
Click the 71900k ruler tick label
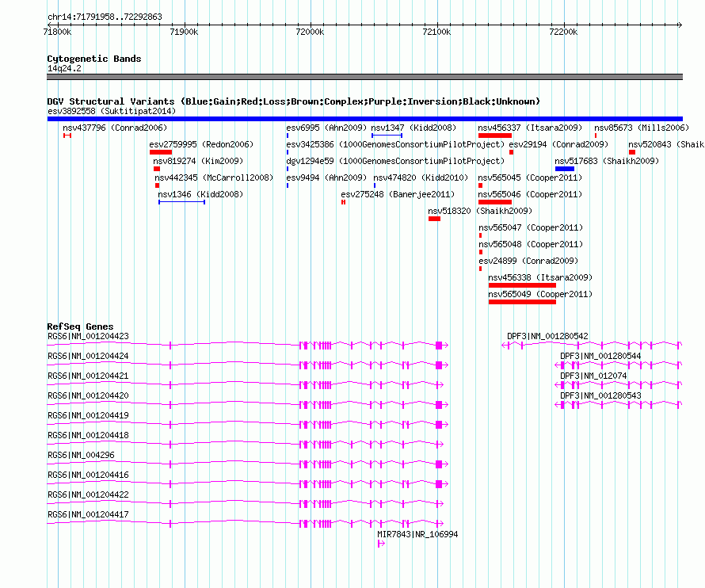(x=184, y=32)
